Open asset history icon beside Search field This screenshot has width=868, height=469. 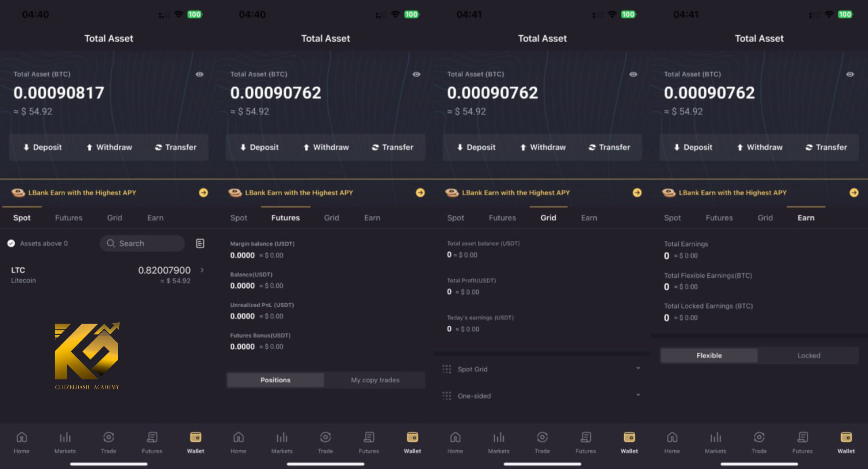(x=200, y=243)
